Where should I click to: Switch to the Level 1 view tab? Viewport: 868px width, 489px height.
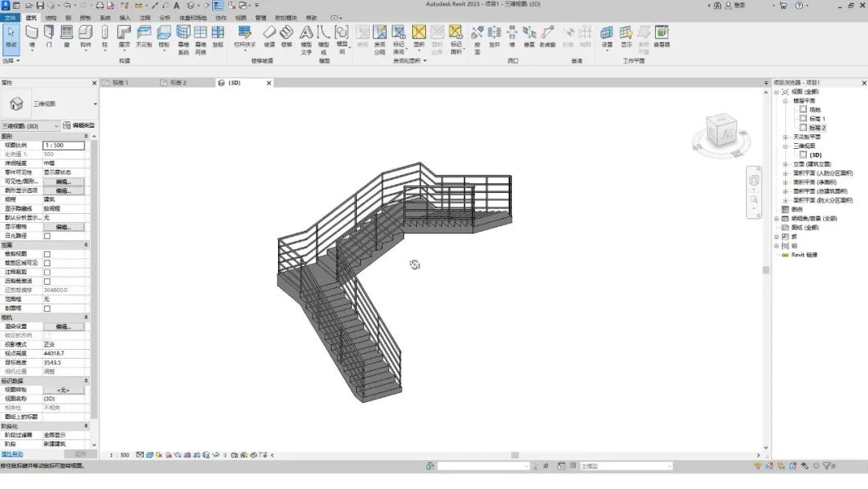point(120,82)
